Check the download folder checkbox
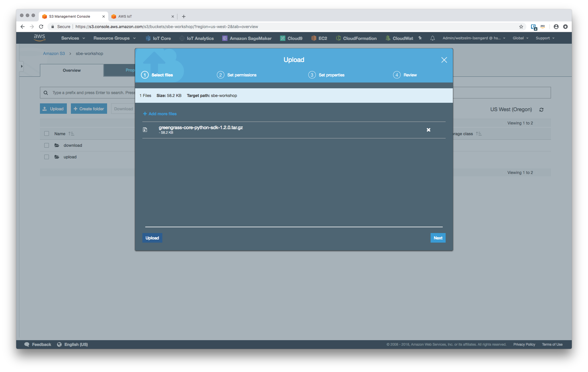The width and height of the screenshot is (588, 372). point(47,145)
